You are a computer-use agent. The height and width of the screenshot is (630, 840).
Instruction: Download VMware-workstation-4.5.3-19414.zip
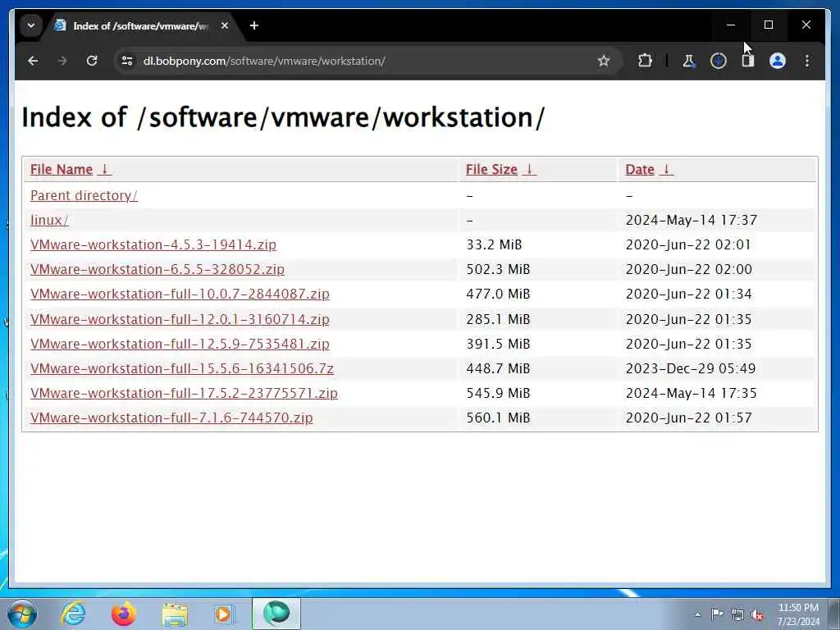click(153, 244)
